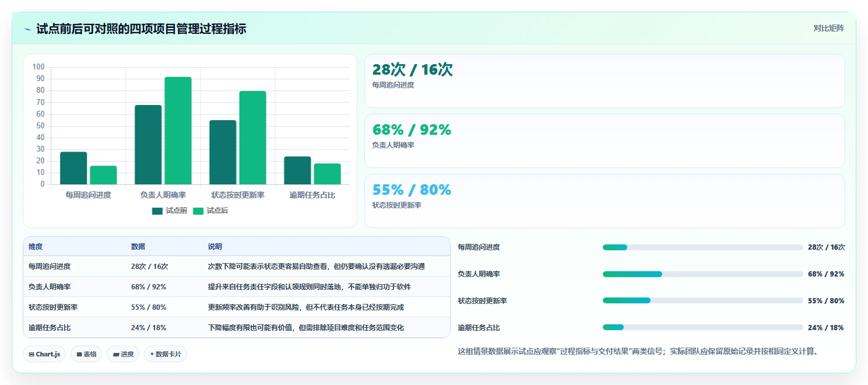Click the 试点前 bar for 负责人明确率
The image size is (868, 385).
tap(148, 145)
